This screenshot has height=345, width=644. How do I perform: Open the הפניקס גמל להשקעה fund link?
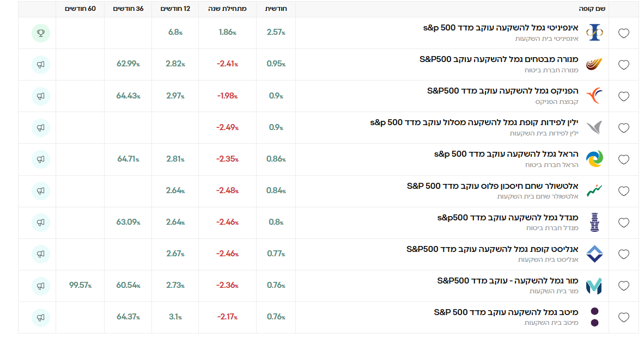[502, 90]
